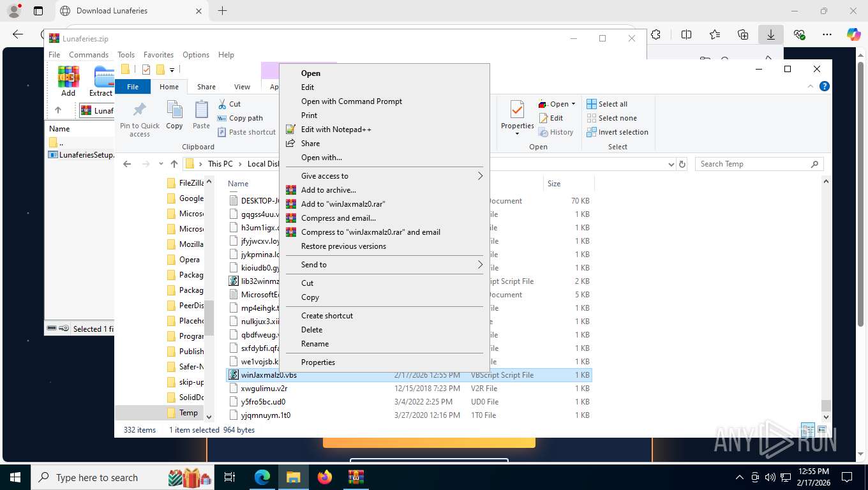This screenshot has width=868, height=490.
Task: Click the Search Temp field
Action: click(759, 164)
